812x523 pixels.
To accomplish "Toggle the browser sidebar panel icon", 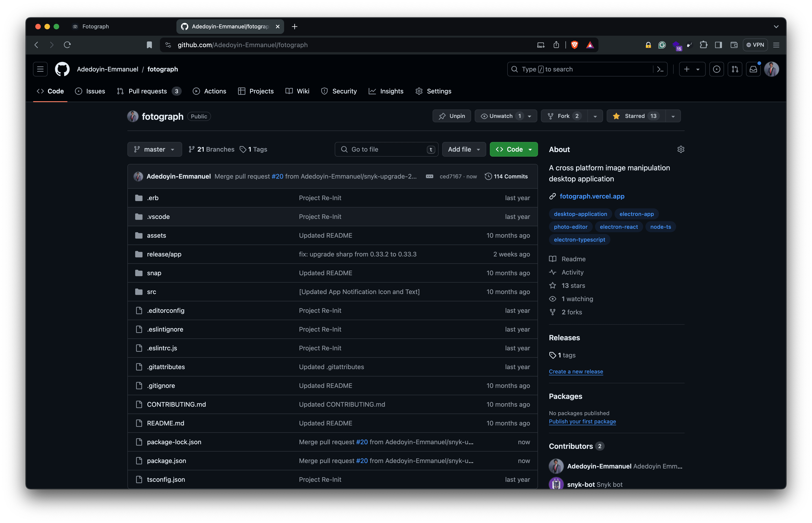I will tap(718, 45).
